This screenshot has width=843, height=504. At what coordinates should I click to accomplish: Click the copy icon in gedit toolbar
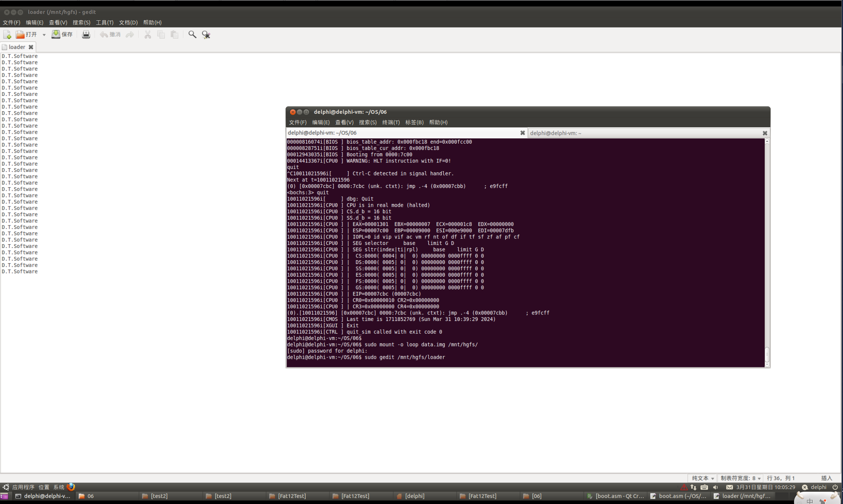(x=161, y=35)
